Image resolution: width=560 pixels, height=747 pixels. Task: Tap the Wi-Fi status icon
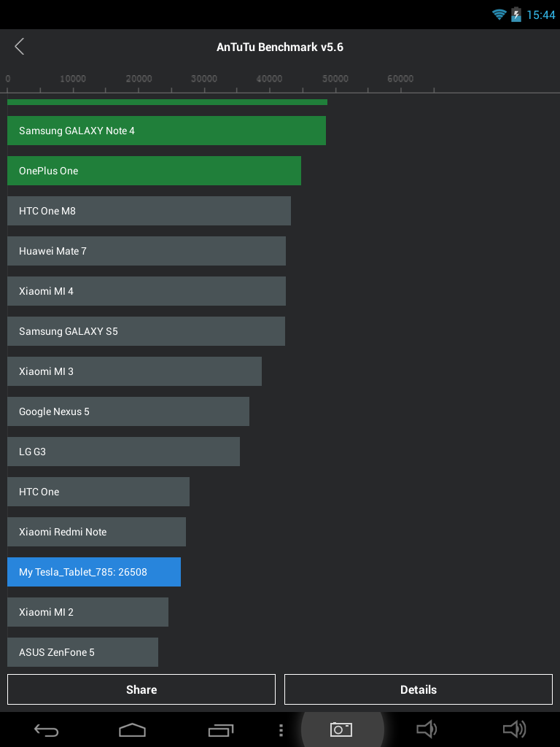tap(499, 15)
